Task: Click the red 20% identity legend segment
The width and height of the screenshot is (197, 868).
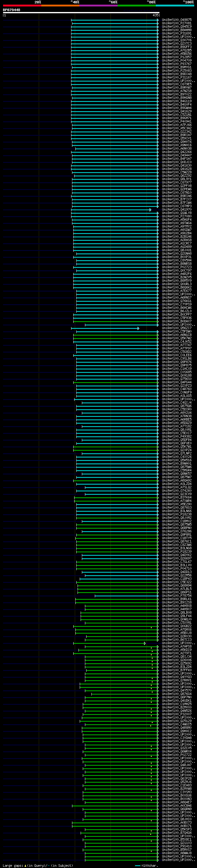Action: pyautogui.click(x=22, y=6)
